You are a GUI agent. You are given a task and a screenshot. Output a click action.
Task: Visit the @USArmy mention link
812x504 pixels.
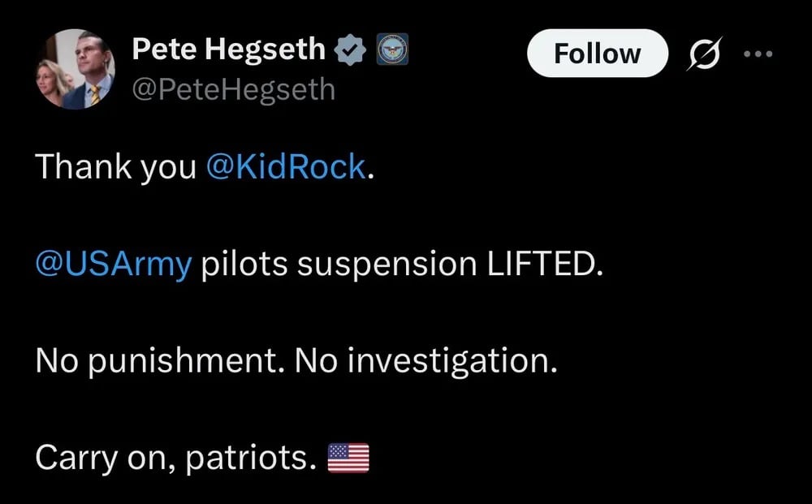tap(114, 265)
